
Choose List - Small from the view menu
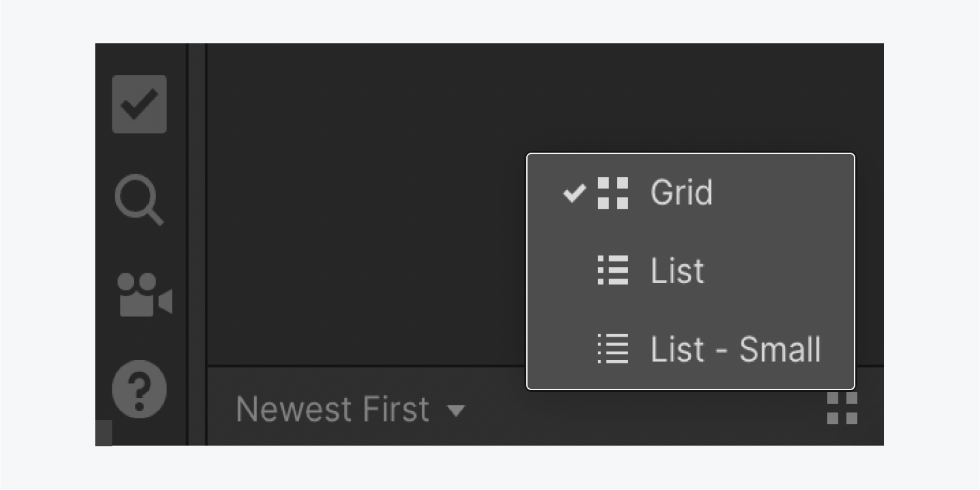735,350
